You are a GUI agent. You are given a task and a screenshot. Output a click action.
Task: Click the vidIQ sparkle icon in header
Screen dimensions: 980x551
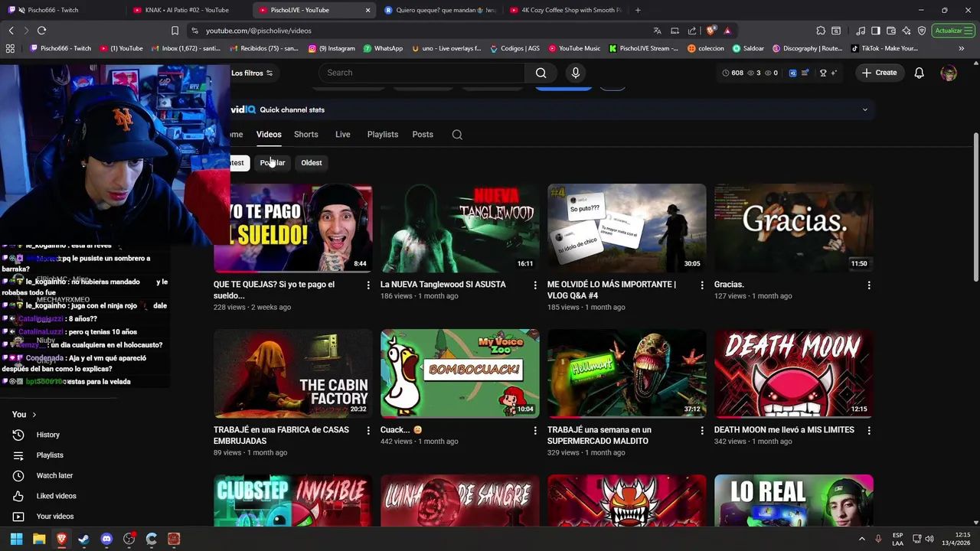click(834, 73)
